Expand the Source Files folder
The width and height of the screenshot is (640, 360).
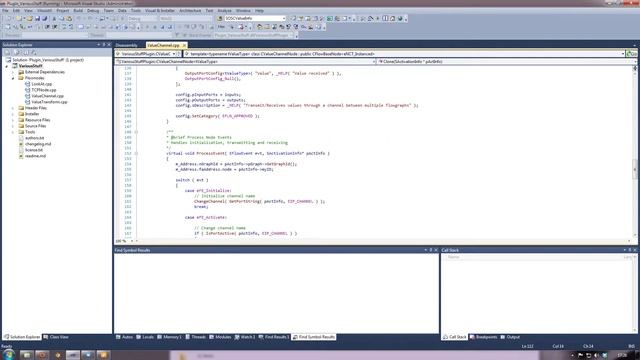click(13, 126)
